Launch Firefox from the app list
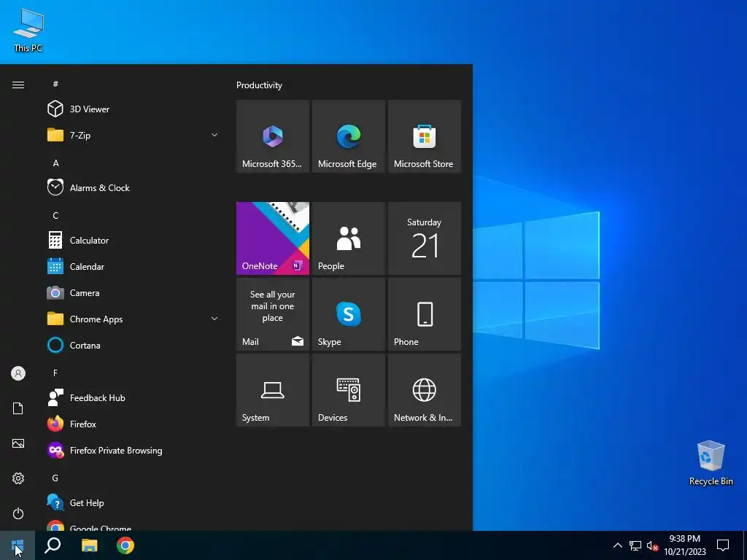747x560 pixels. [x=133, y=424]
